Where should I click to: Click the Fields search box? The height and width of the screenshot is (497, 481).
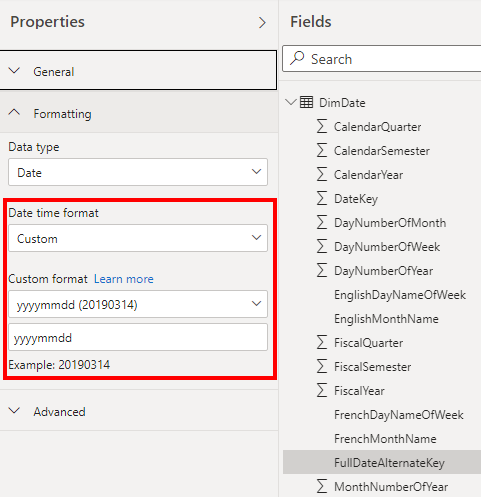(382, 59)
